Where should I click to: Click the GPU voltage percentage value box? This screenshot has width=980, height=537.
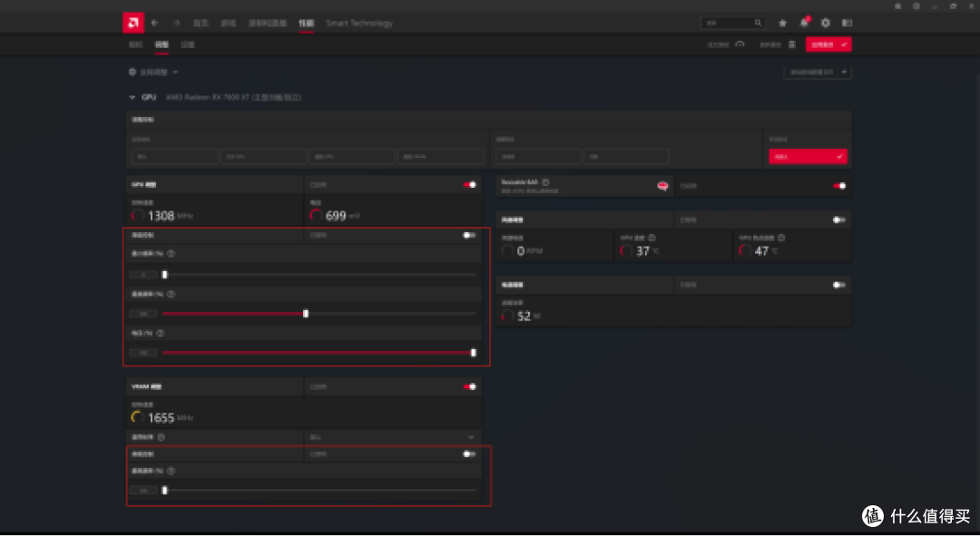point(143,353)
